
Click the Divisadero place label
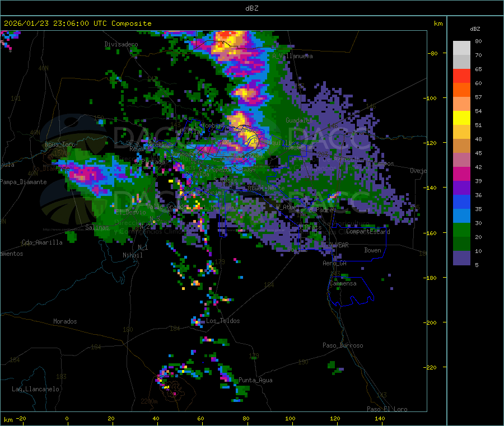pos(121,44)
